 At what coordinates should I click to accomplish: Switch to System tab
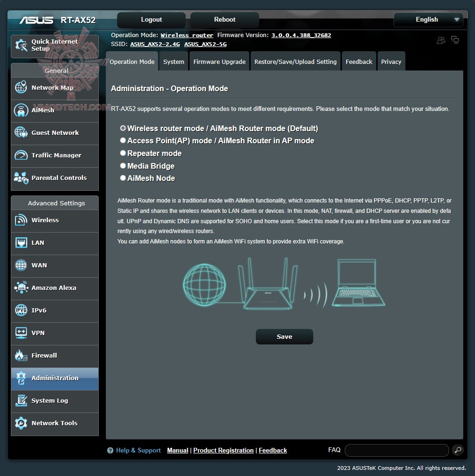click(x=174, y=62)
